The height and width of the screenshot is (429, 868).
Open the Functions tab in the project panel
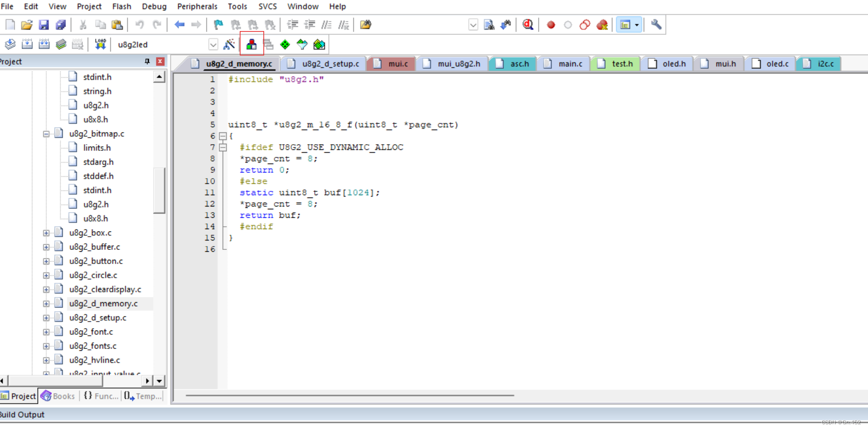click(101, 396)
